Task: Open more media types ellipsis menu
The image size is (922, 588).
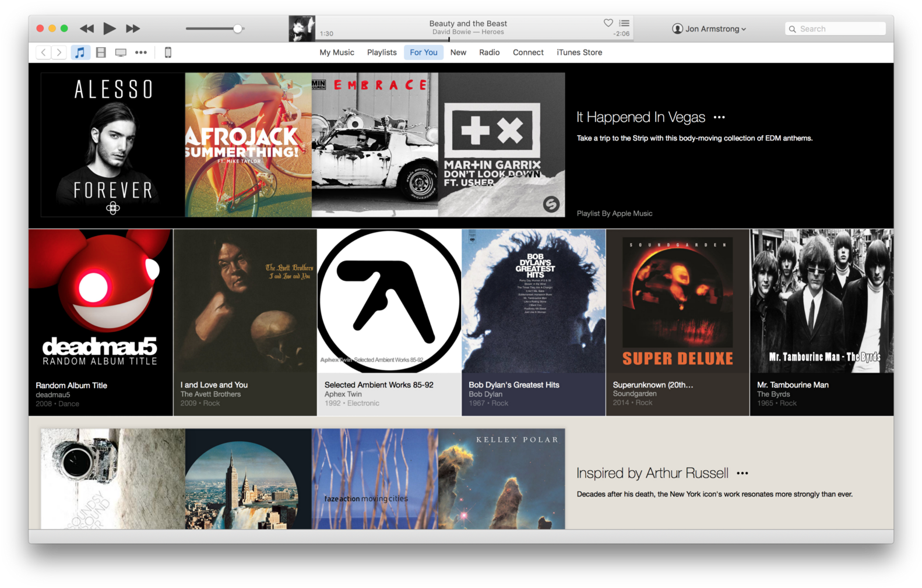Action: (x=141, y=52)
